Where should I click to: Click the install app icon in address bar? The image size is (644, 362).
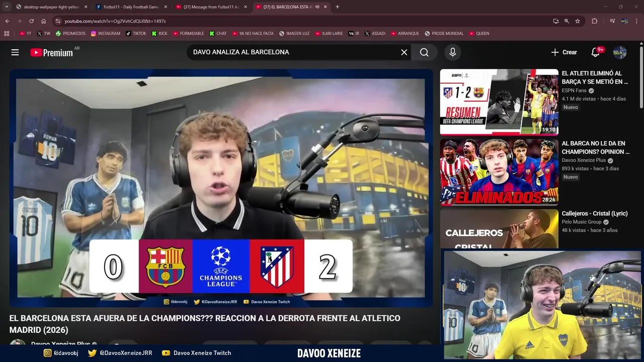coord(555,21)
